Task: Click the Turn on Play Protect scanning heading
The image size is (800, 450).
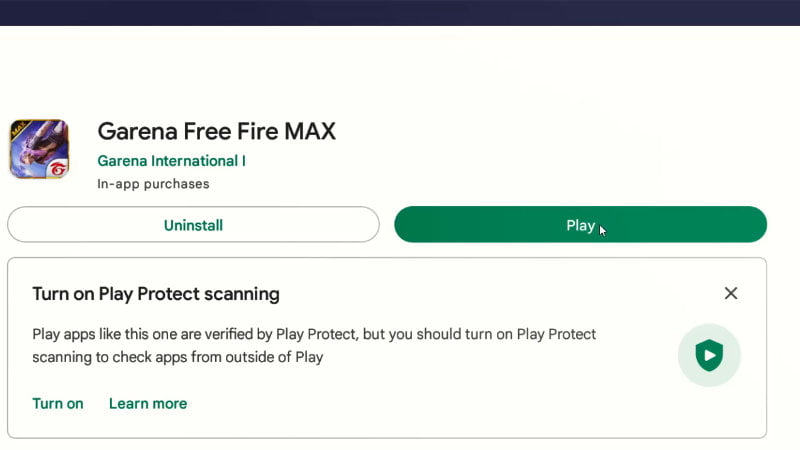Action: pos(156,294)
